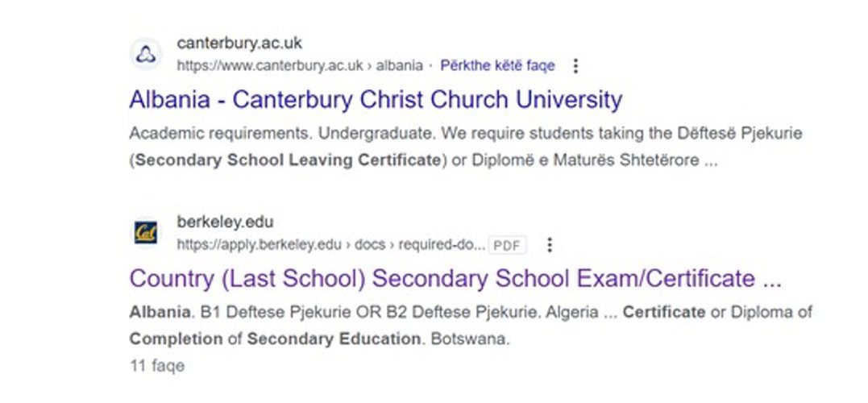Image resolution: width=868 pixels, height=403 pixels.
Task: Open the three-dot menu next to PDF badge
Action: pyautogui.click(x=550, y=245)
